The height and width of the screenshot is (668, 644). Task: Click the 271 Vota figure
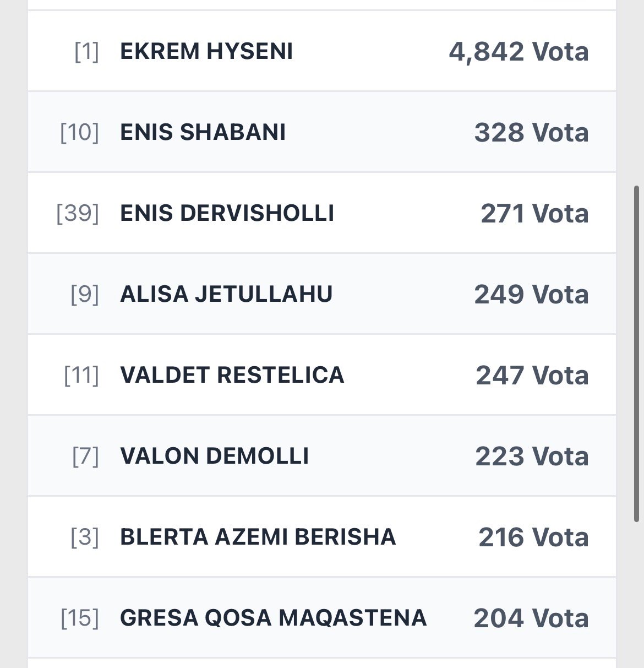(x=534, y=213)
